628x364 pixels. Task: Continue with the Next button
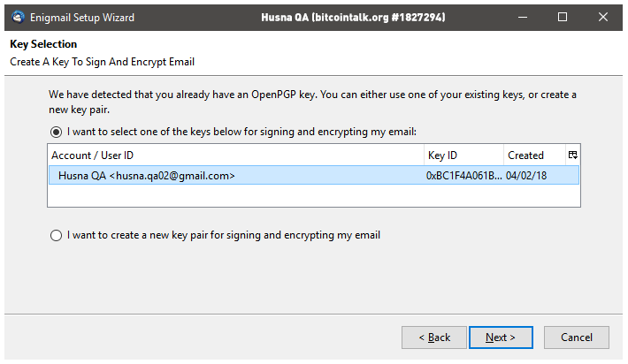coord(501,337)
